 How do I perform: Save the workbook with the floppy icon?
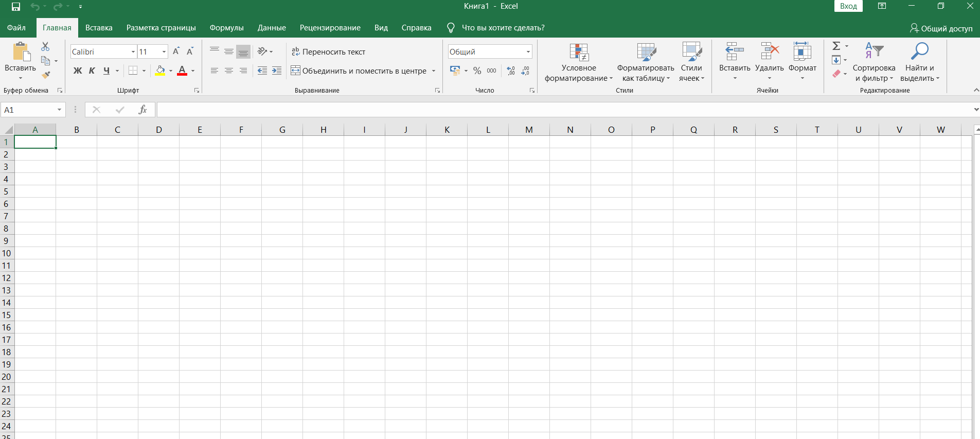tap(16, 7)
